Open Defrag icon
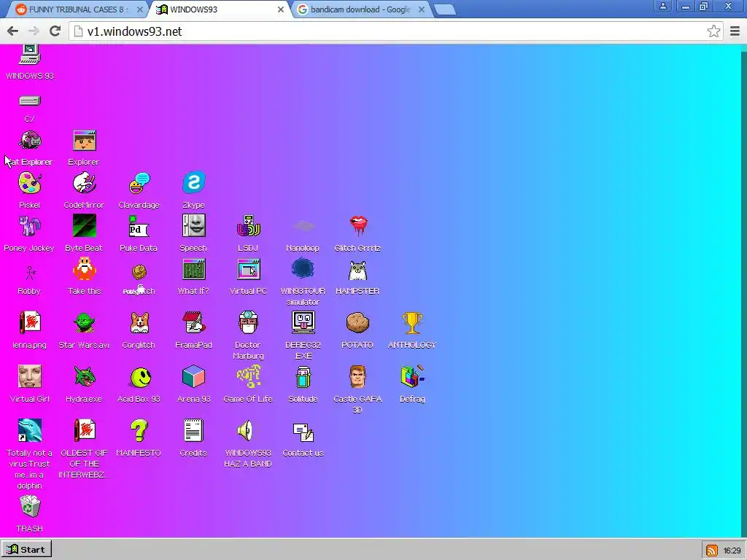 point(412,376)
